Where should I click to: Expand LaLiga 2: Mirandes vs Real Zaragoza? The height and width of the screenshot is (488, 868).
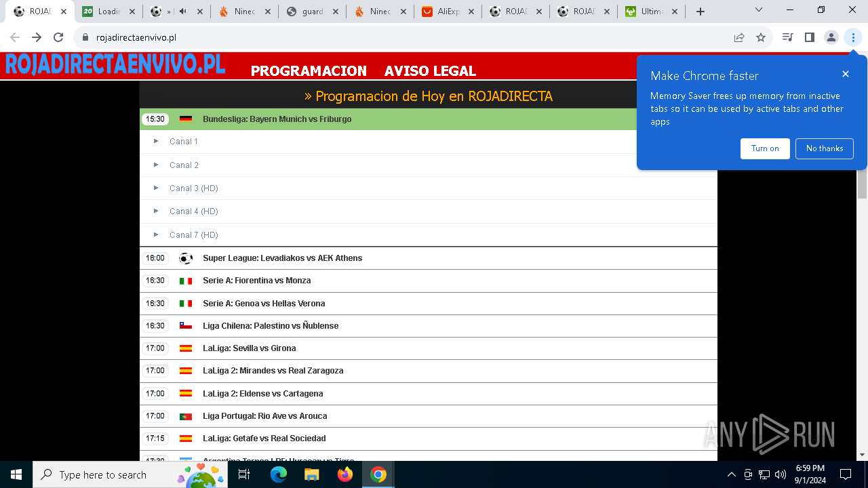[x=429, y=371]
